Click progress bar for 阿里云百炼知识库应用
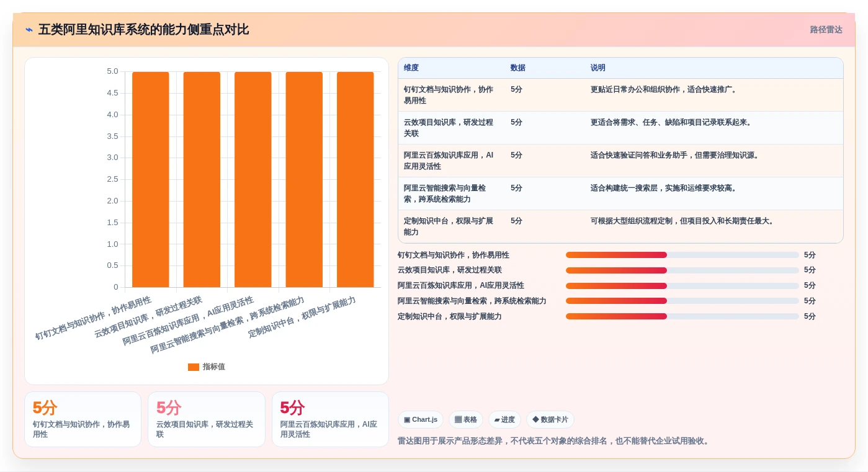The height and width of the screenshot is (472, 868). pos(682,286)
